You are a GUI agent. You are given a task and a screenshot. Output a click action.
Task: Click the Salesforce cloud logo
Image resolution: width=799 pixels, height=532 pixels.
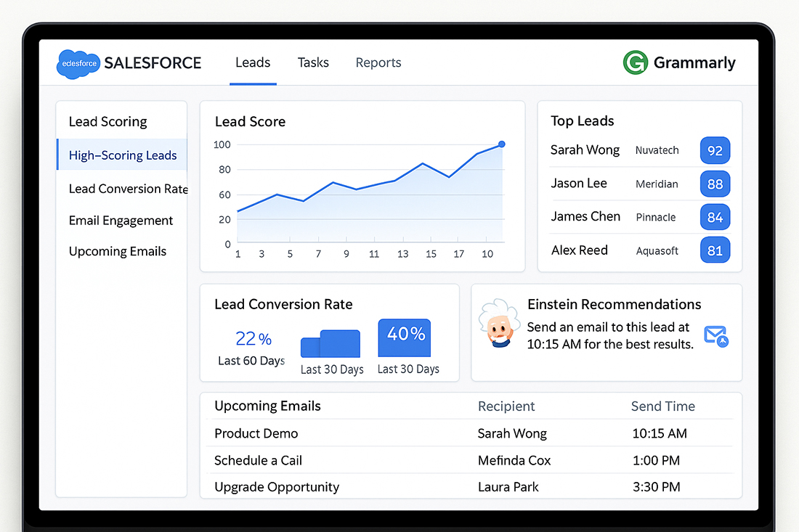click(x=78, y=64)
